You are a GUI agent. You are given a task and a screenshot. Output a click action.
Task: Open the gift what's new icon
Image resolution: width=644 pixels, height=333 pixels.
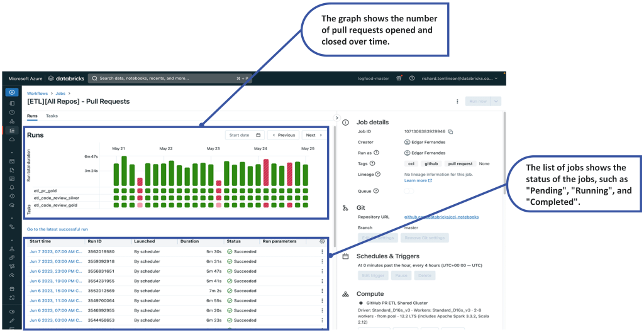pyautogui.click(x=398, y=79)
